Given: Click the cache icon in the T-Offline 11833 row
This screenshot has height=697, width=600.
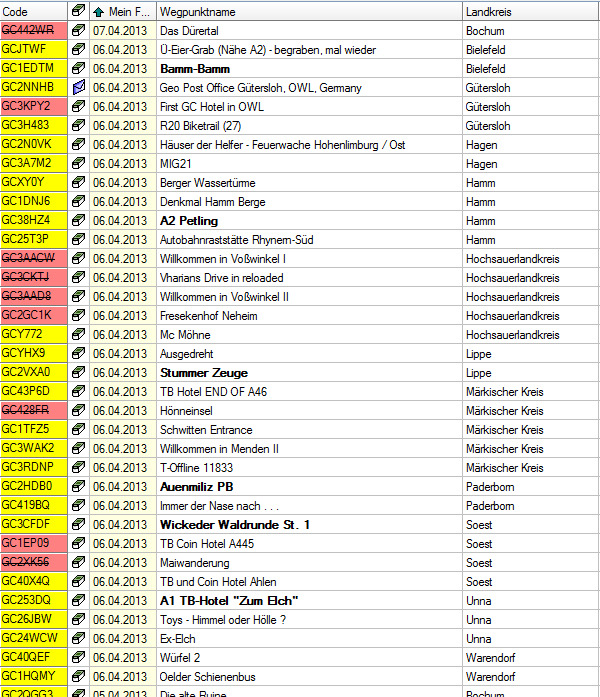Looking at the screenshot, I should click(79, 467).
